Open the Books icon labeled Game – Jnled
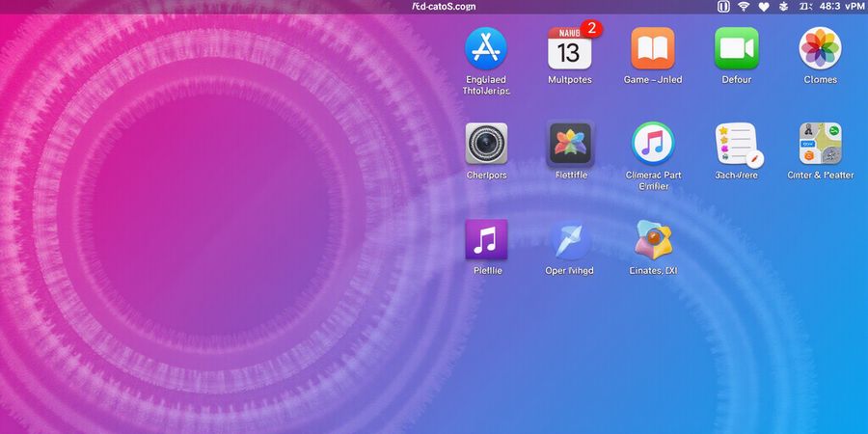The image size is (868, 434). [653, 48]
